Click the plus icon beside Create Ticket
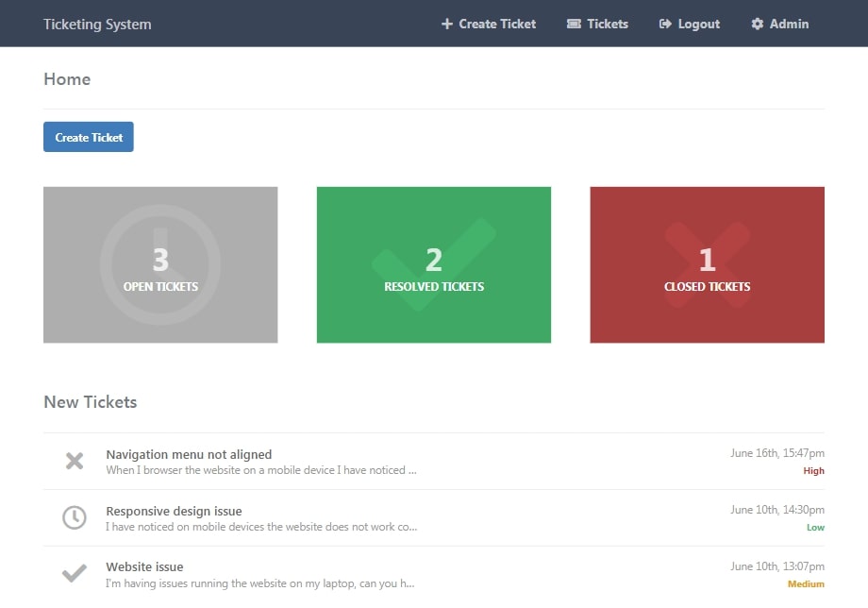 pyautogui.click(x=446, y=24)
